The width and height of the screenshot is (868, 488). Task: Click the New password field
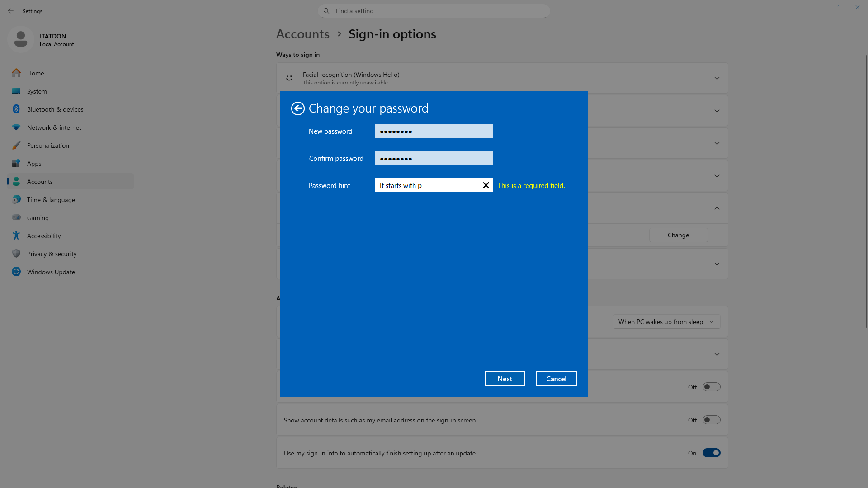434,131
